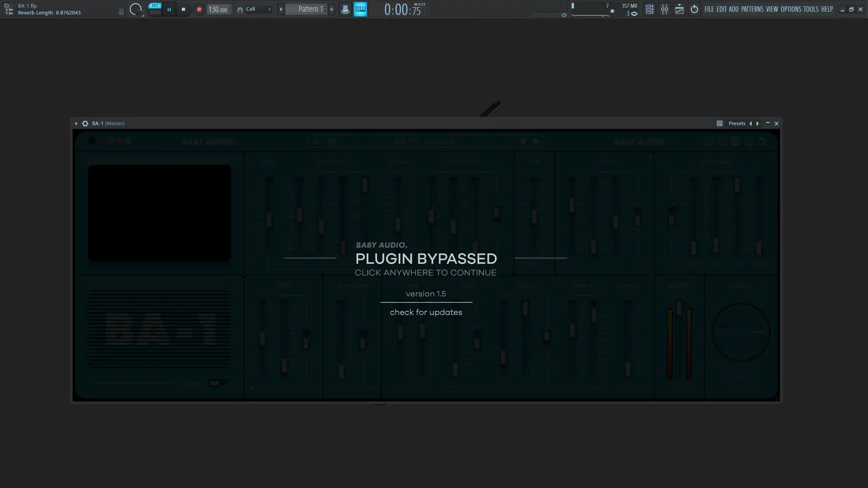
Task: Expand the BA-1 plugin menu arrow
Action: pyautogui.click(x=76, y=123)
